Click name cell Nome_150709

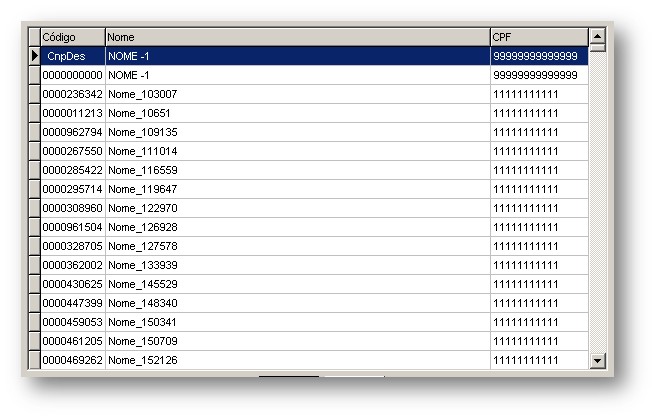coord(297,341)
